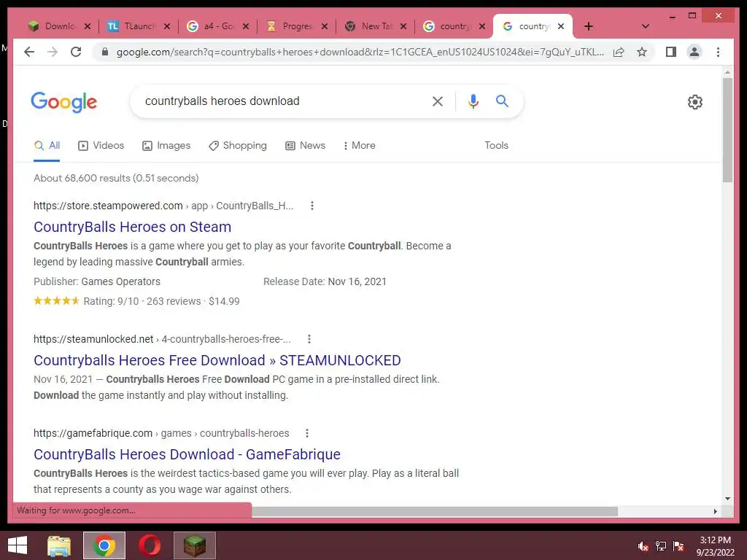747x560 pixels.
Task: Click the 'Publisher: Games Operators' text
Action: point(97,282)
